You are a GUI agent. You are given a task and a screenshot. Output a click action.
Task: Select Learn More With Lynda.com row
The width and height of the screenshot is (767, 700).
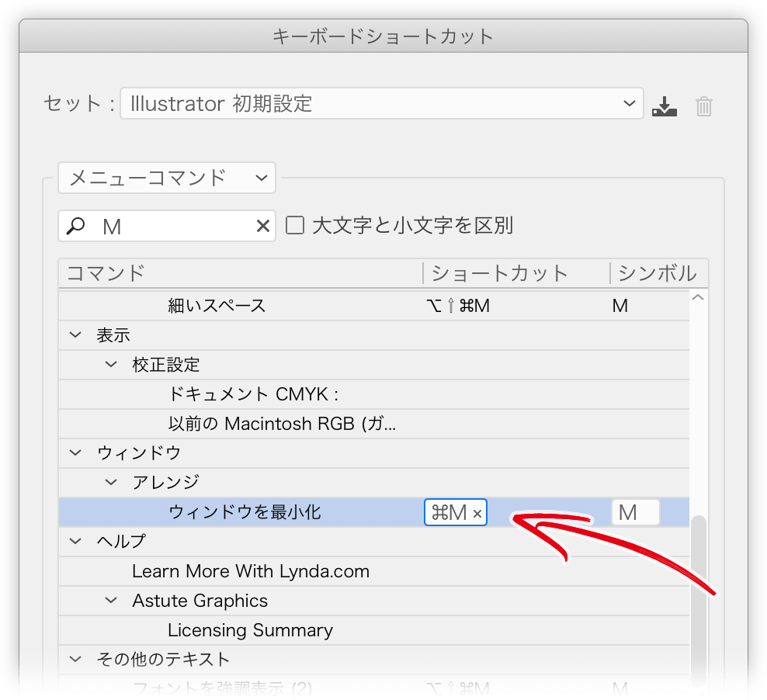(373, 571)
